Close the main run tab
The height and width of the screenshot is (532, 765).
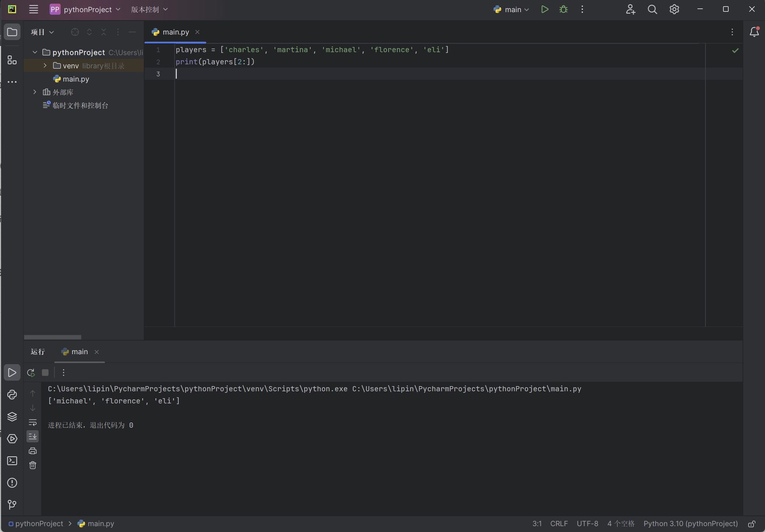point(97,352)
